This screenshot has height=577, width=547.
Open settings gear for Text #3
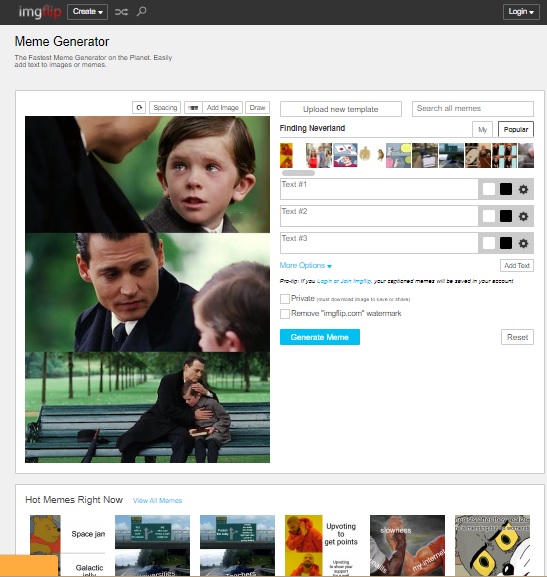coord(523,243)
